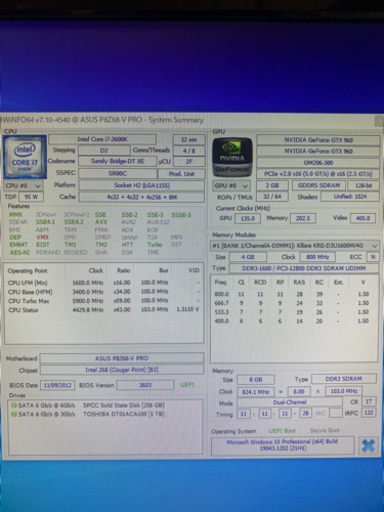The height and width of the screenshot is (512, 384).
Task: Click the GPU clock value 135.0
Action: 248,219
